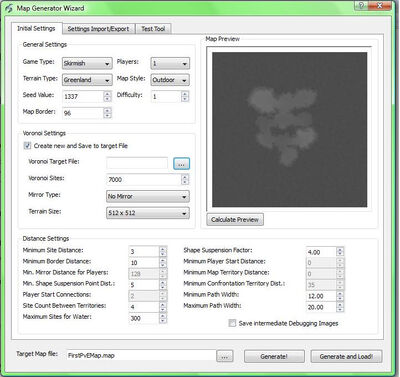Image resolution: width=400 pixels, height=377 pixels.
Task: Open the Terrain Type dropdown
Action: tap(87, 80)
